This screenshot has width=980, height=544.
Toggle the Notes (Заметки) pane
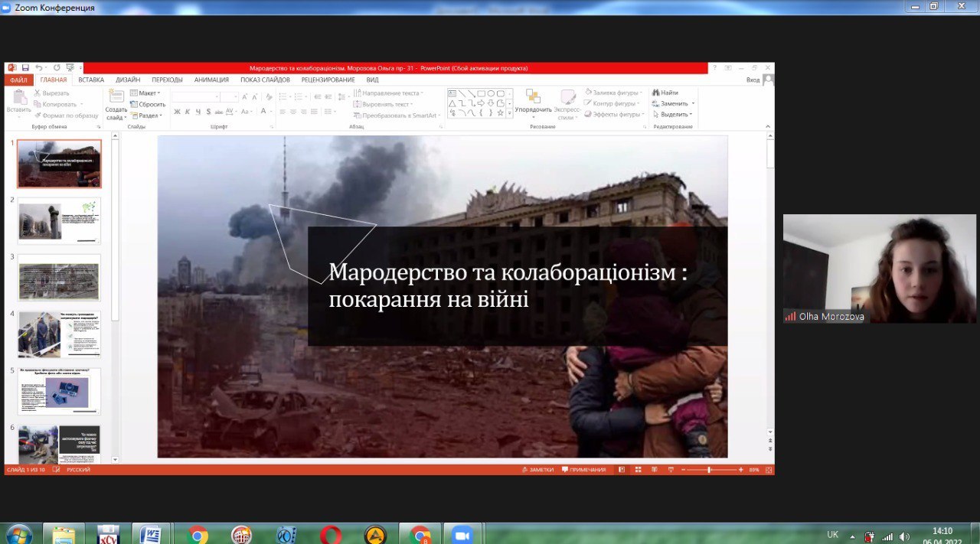coord(537,470)
